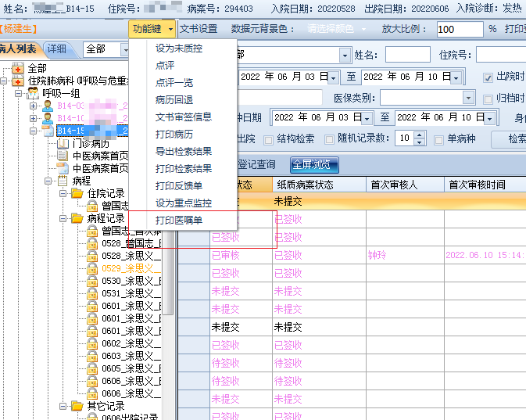Click lock icon beside 0528_涂思义 entry
Viewport: 526px width, 420px height.
coord(92,256)
